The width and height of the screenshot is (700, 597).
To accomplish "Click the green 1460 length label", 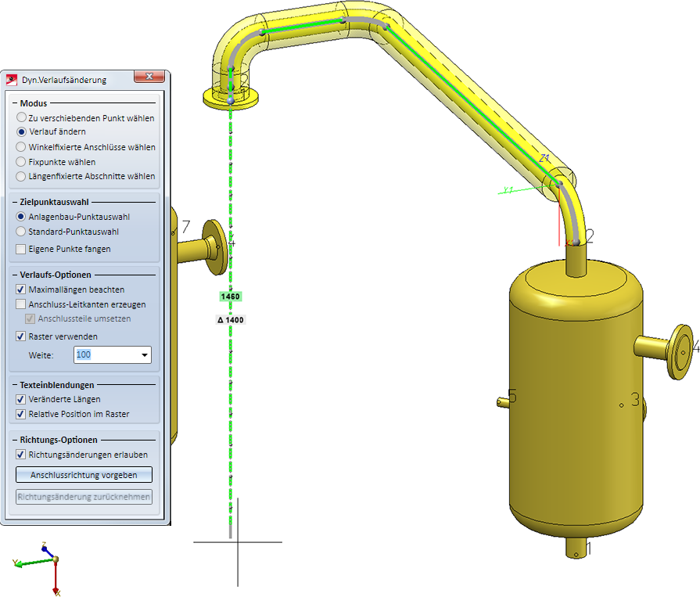I will [231, 297].
